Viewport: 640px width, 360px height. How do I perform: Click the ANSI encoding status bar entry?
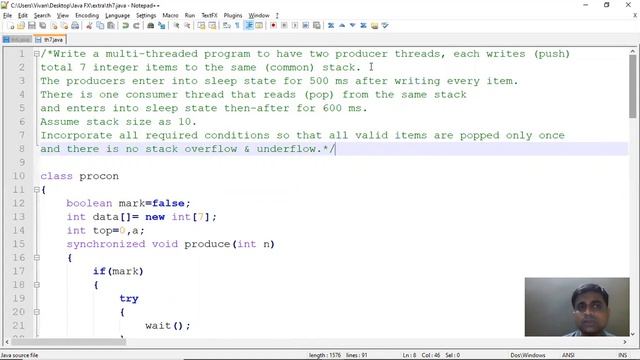click(x=568, y=355)
